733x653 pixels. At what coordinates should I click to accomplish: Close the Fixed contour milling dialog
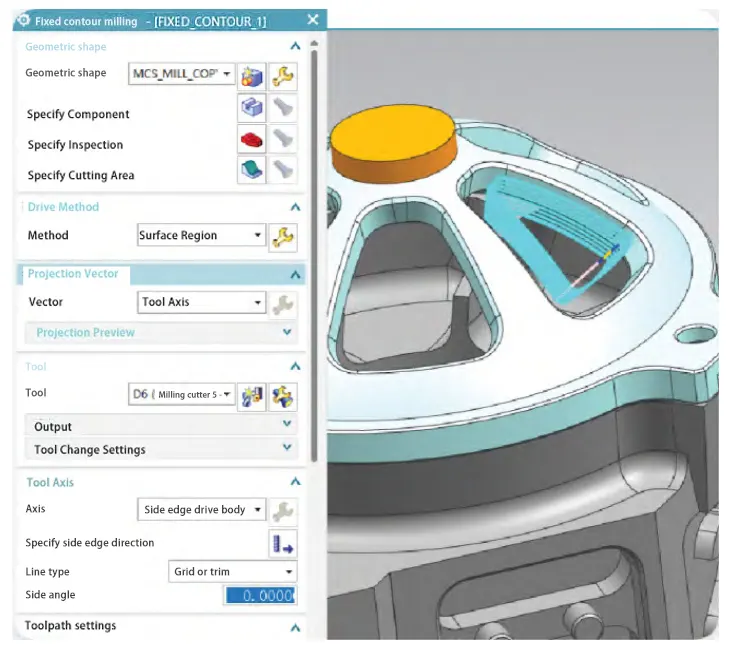coord(313,19)
